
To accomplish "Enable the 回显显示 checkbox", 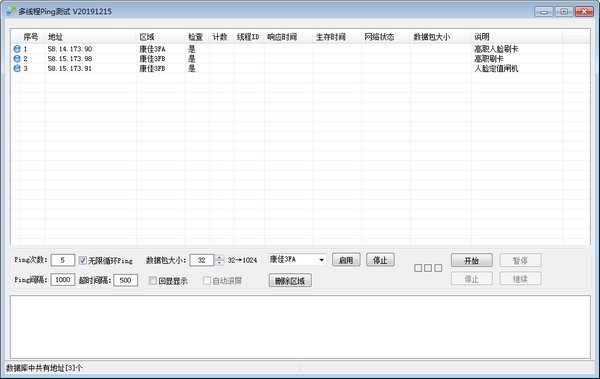I will pyautogui.click(x=153, y=281).
